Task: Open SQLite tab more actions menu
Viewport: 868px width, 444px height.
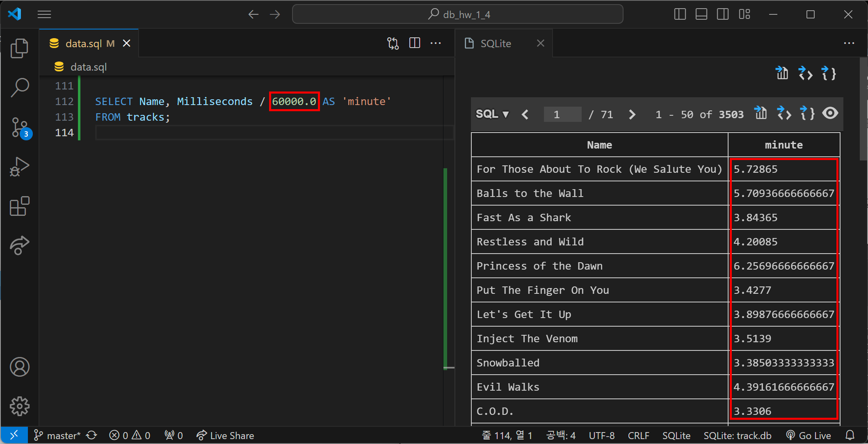Action: (849, 43)
